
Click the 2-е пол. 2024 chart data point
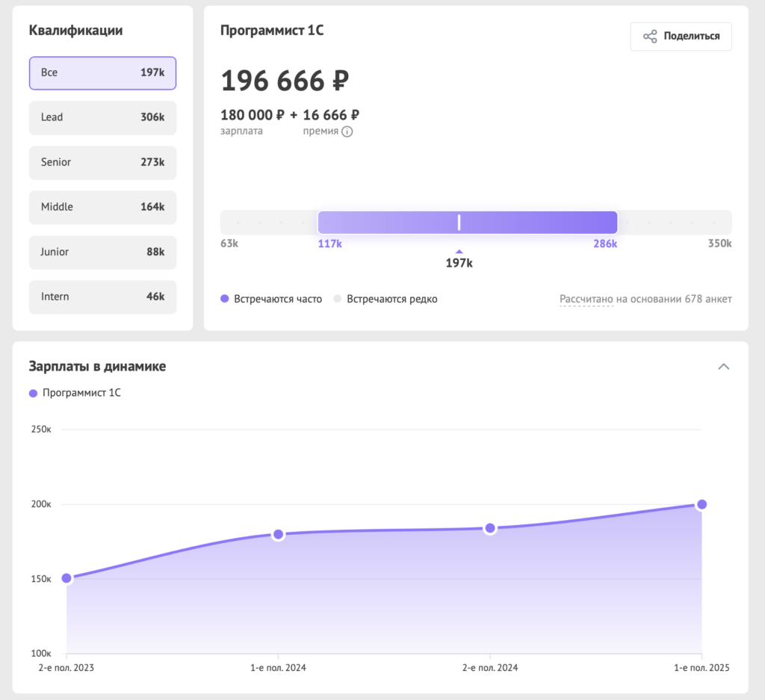click(x=490, y=528)
